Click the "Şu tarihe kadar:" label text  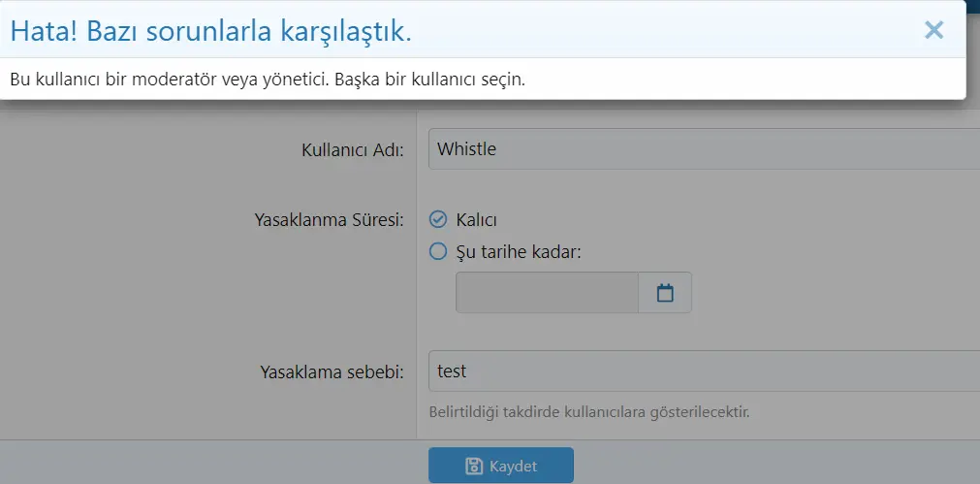[518, 252]
